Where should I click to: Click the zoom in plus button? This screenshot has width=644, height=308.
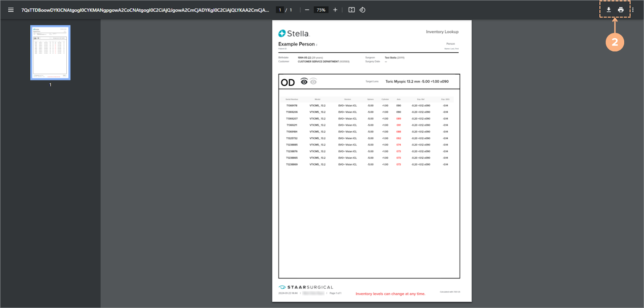335,10
